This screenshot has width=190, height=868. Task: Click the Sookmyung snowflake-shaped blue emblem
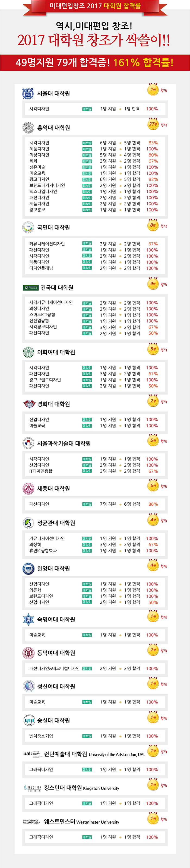coord(28,619)
